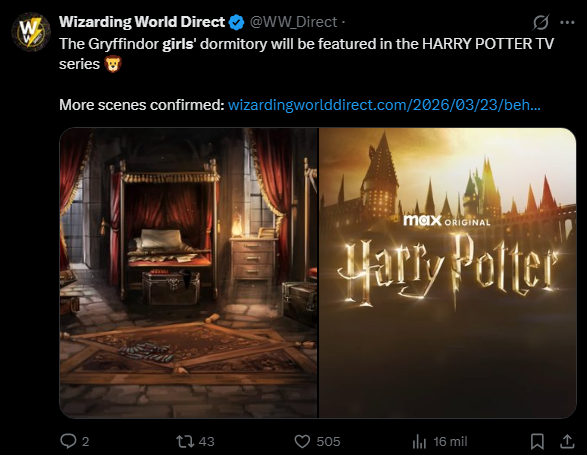Click the 2 replies count
The height and width of the screenshot is (455, 587).
85,442
